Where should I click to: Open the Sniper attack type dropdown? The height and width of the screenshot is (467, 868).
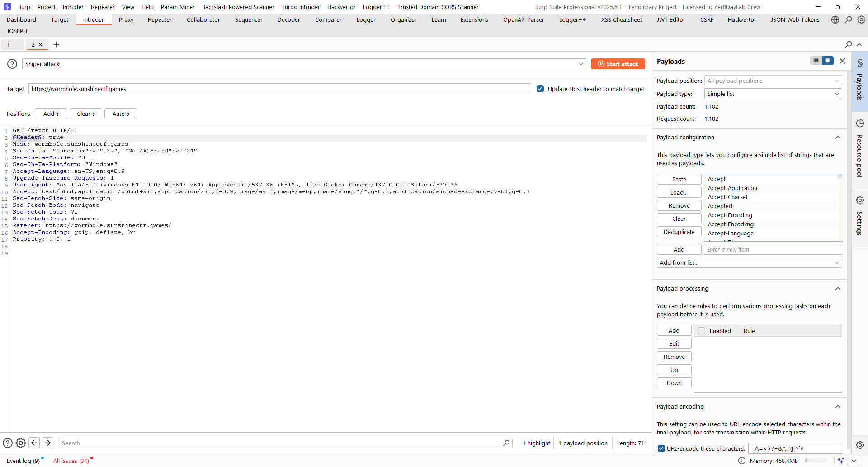(304, 64)
